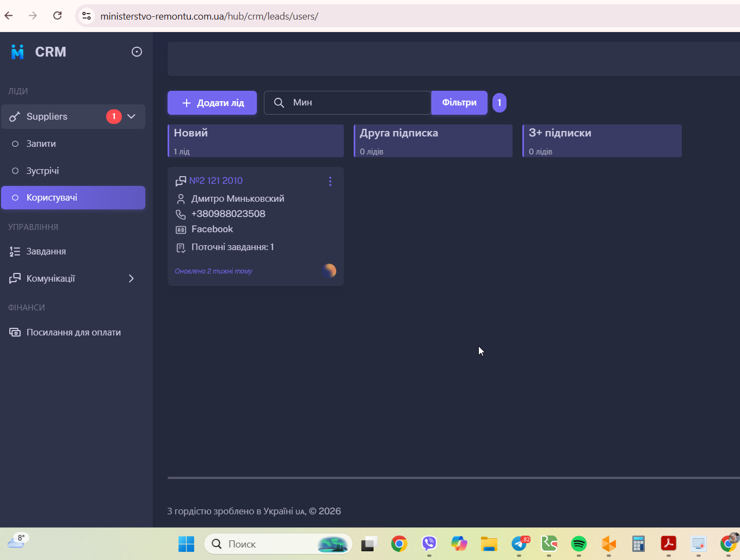Click the browser forward arrow
The width and height of the screenshot is (740, 560).
[x=33, y=16]
